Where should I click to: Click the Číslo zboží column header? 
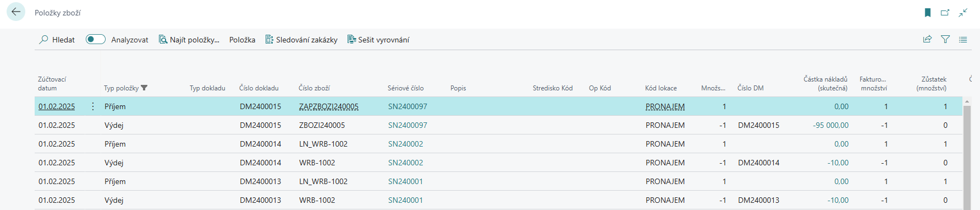(314, 88)
